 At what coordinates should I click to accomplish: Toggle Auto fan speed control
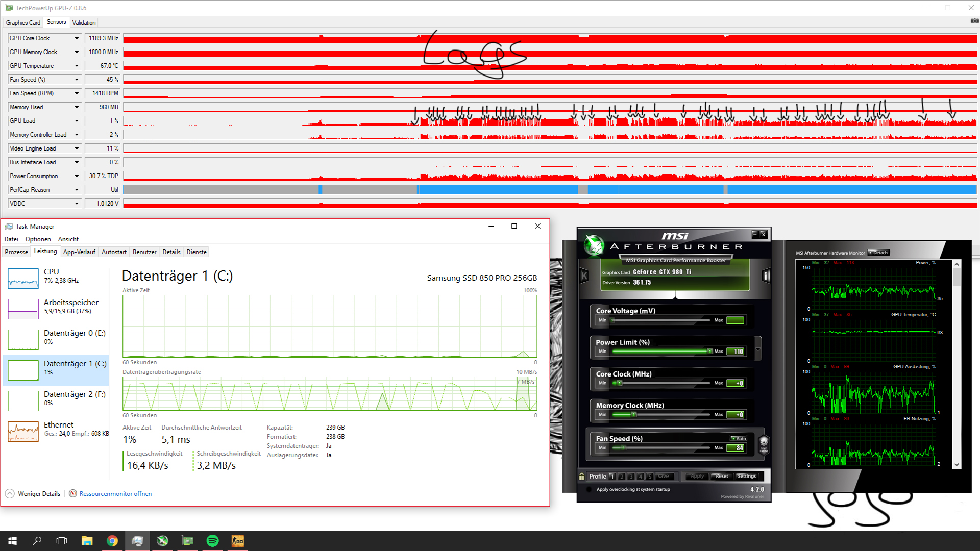739,438
